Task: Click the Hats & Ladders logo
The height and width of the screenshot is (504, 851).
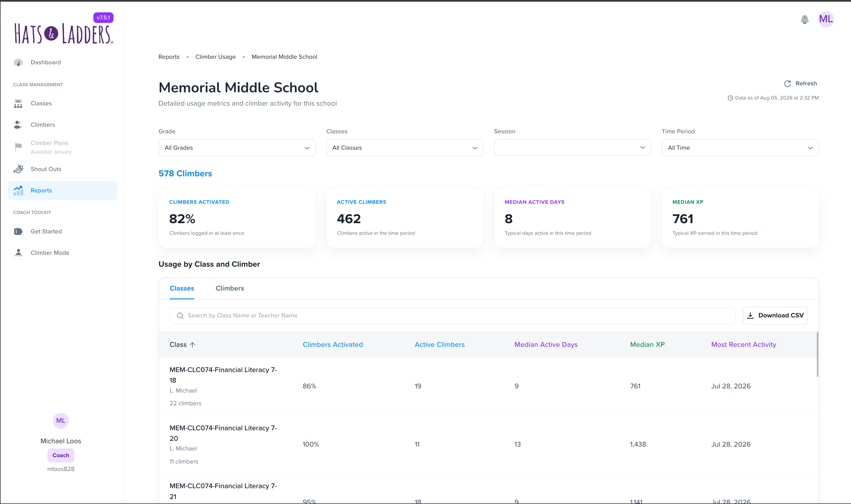Action: click(64, 34)
